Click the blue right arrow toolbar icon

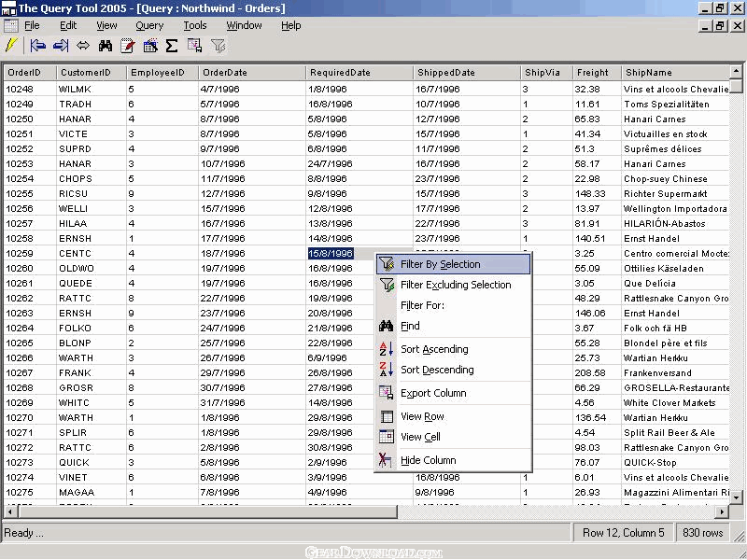coord(61,46)
